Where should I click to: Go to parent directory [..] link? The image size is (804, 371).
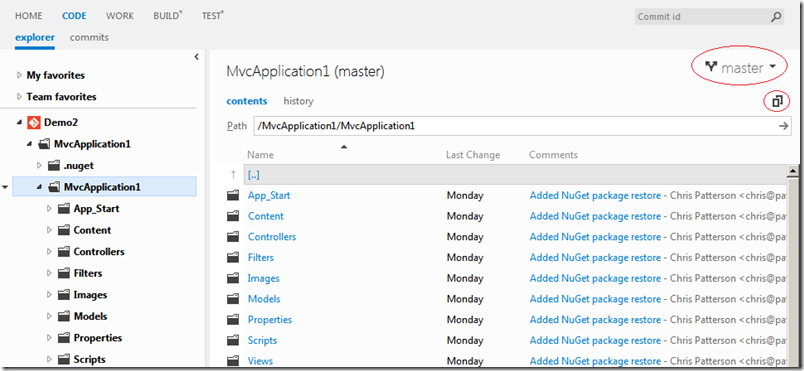254,175
